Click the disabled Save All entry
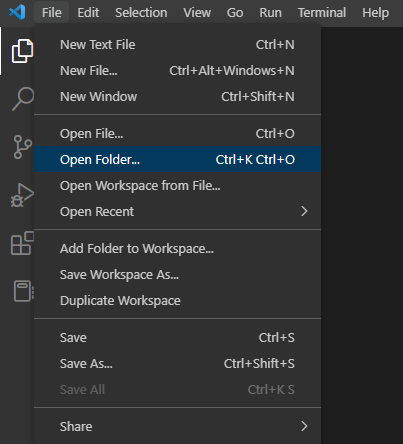This screenshot has height=444, width=403. (x=177, y=390)
